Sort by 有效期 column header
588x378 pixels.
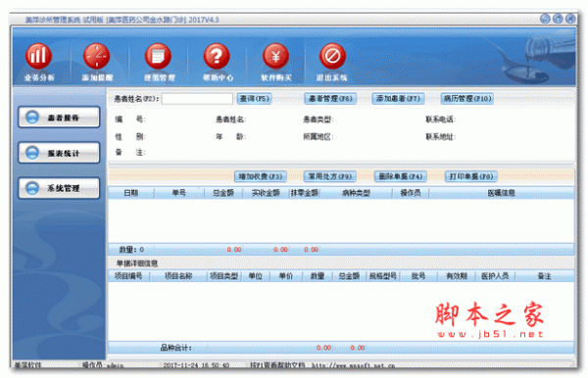pyautogui.click(x=457, y=276)
